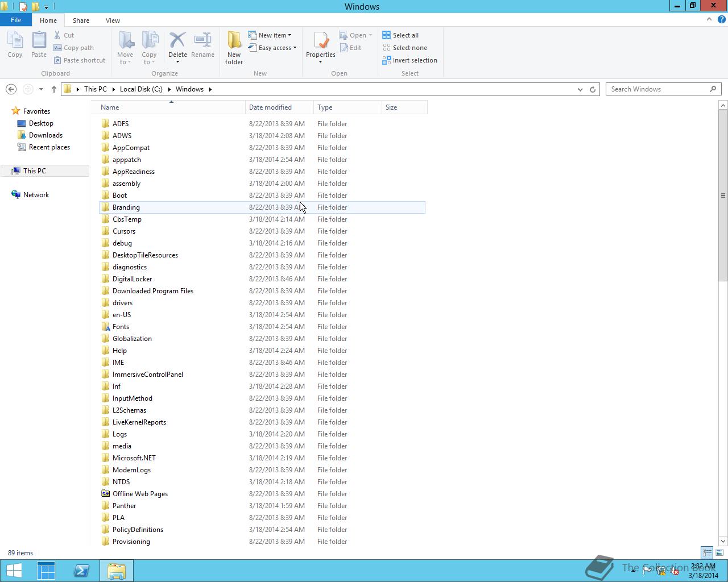This screenshot has height=582, width=728.
Task: Click File Explorer on the taskbar
Action: pos(117,571)
